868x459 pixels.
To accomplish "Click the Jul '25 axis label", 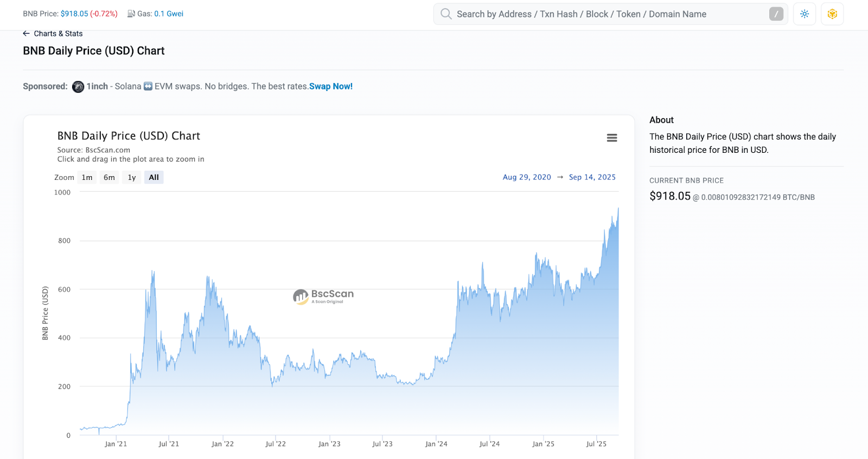I will [x=596, y=444].
